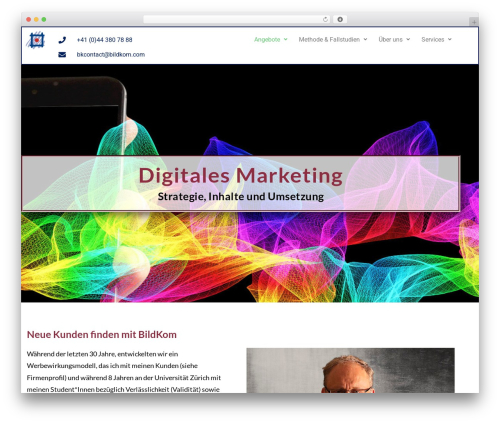Expand the chevron next to Methode & Fallstudien
Viewport: 500px width, 423px height.
point(365,39)
